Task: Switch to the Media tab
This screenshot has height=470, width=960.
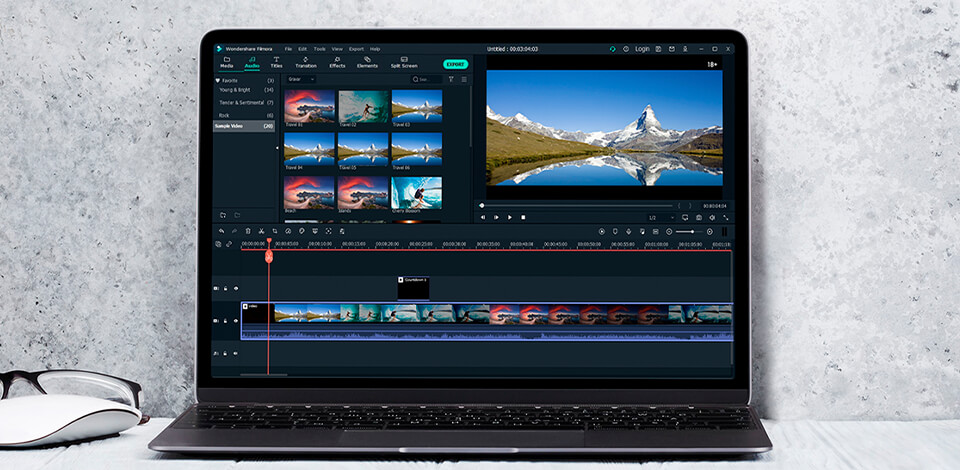Action: point(227,62)
